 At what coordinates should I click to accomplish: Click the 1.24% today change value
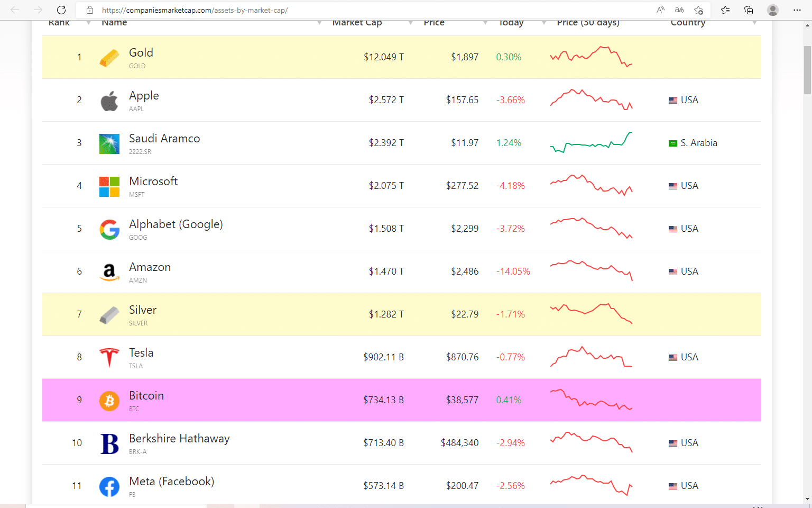[x=509, y=143]
